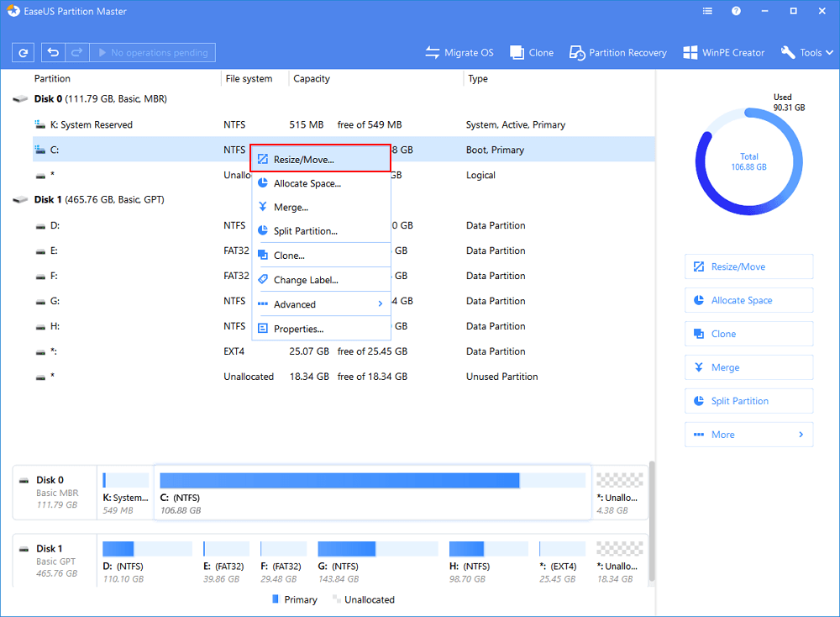Image resolution: width=840 pixels, height=617 pixels.
Task: Select G: (NTFS) block in Disk 1 map
Action: point(378,562)
